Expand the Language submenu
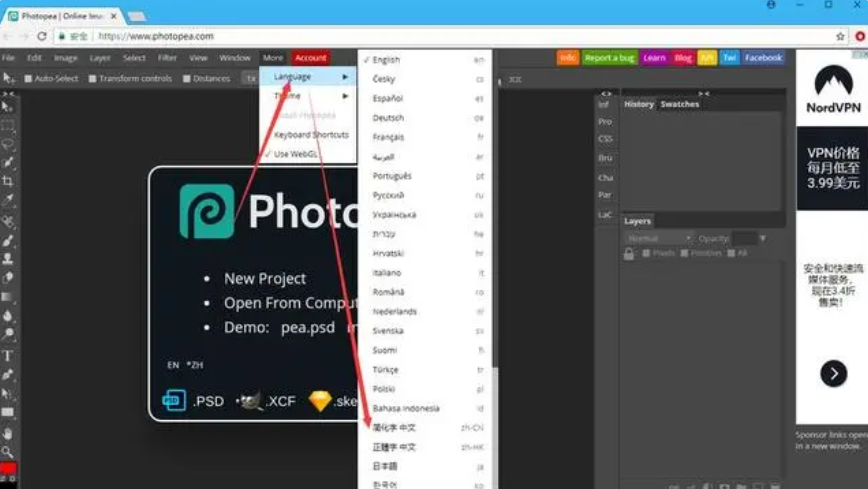This screenshot has width=868, height=489. (x=308, y=76)
